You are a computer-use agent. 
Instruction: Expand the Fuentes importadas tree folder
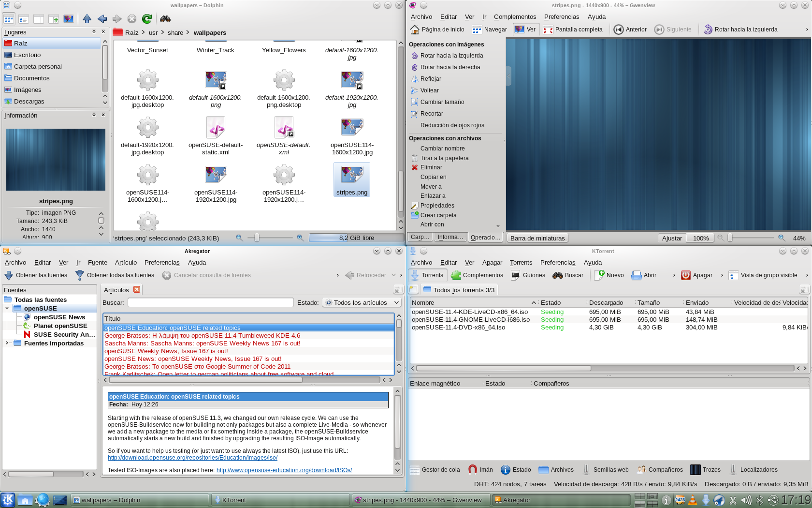(x=7, y=344)
